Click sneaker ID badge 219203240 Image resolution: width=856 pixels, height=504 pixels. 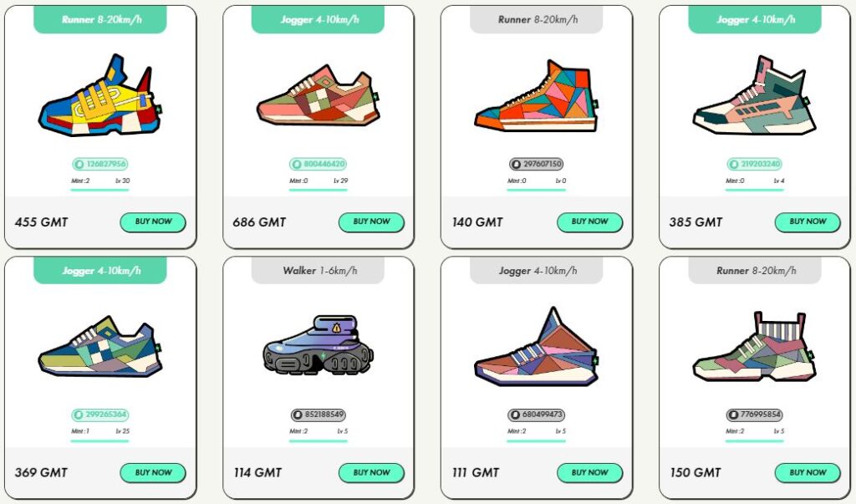point(755,164)
